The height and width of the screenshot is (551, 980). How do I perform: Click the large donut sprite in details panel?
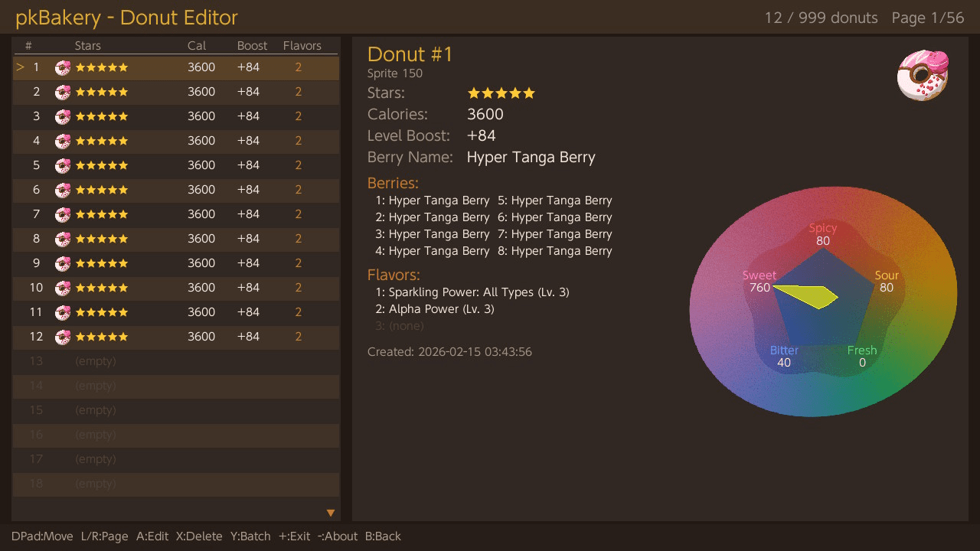[x=923, y=75]
